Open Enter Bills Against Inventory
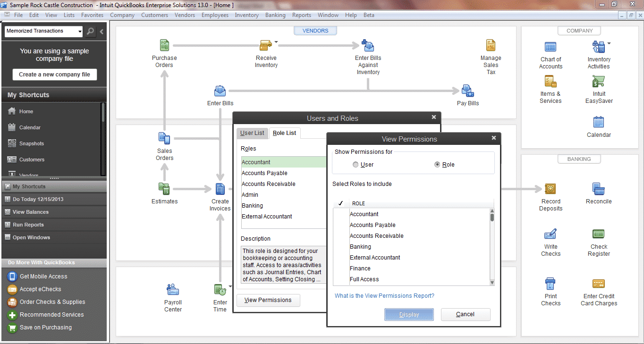Screen dimensions: 644x344 coord(368,46)
